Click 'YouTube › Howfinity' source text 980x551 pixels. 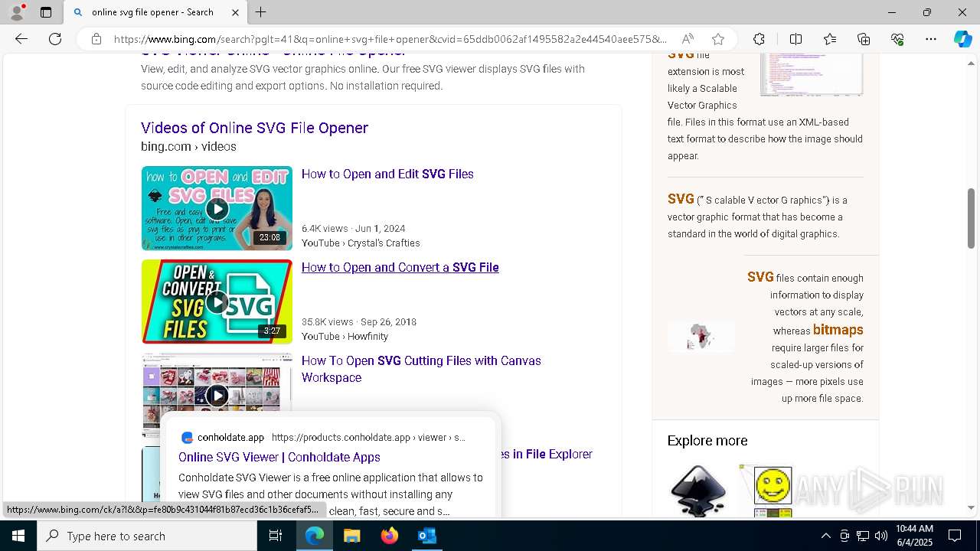click(345, 336)
